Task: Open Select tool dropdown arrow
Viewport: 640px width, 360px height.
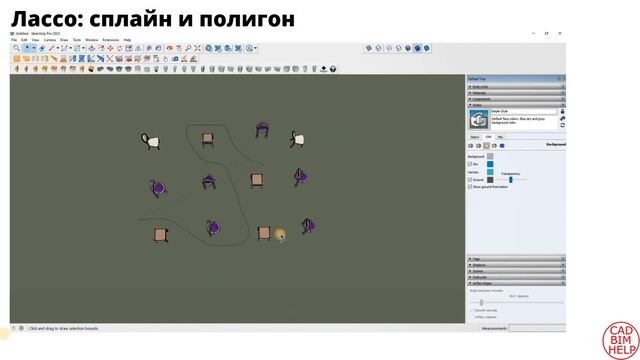Action: click(34, 48)
